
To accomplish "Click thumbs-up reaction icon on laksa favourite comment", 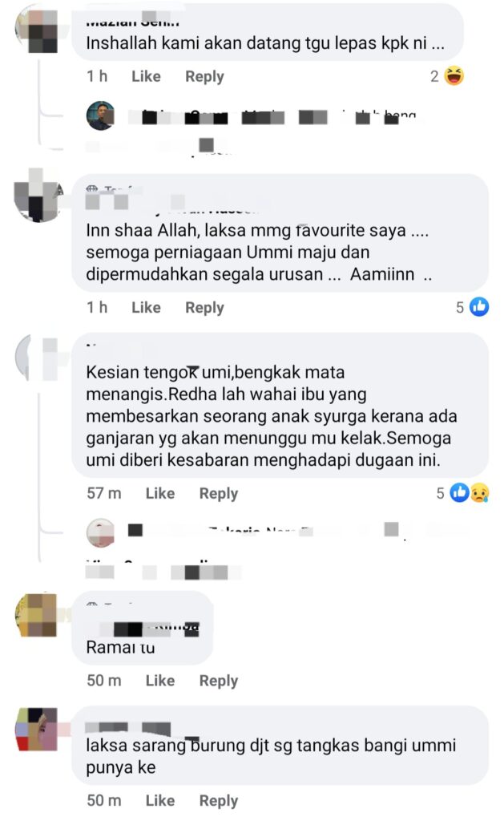I will coord(479,307).
